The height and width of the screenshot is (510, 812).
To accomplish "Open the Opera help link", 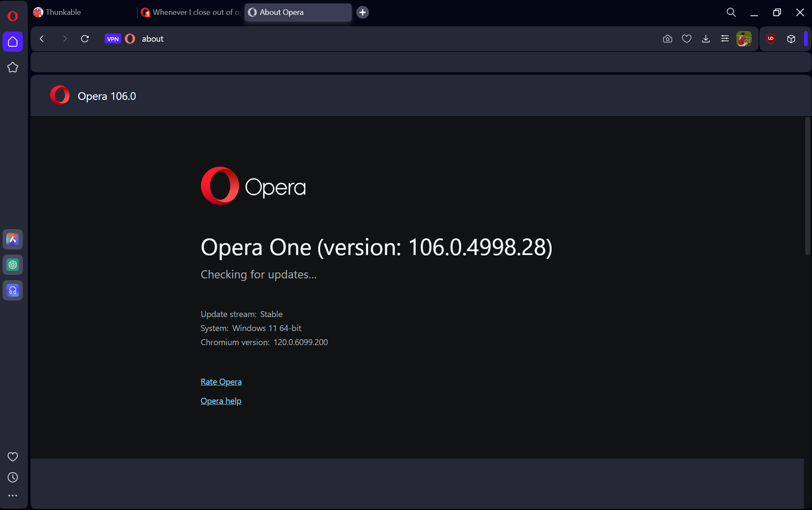I will pos(221,401).
